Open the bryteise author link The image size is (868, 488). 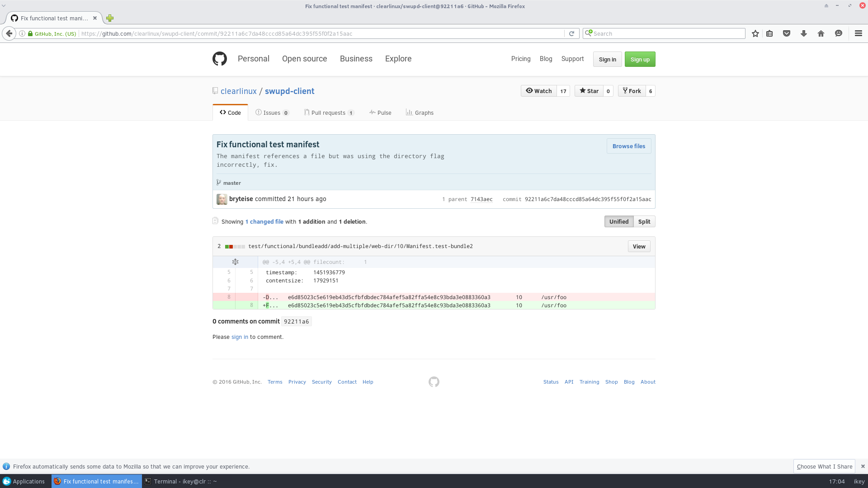241,199
